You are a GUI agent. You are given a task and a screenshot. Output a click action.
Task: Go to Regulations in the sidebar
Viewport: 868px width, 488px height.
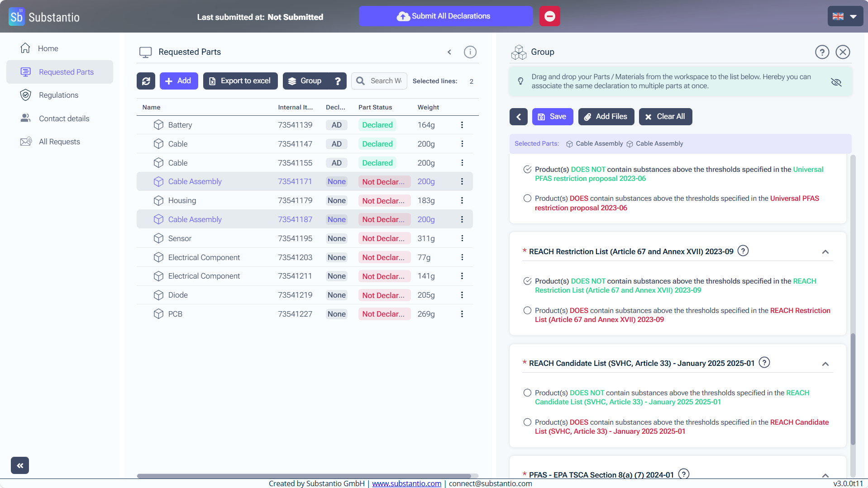pyautogui.click(x=58, y=95)
